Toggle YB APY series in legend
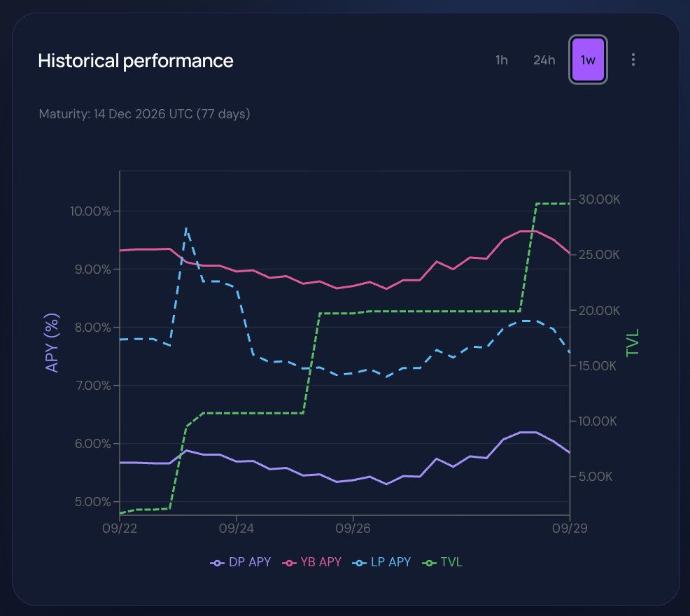Screen dimensions: 690x616 pyautogui.click(x=311, y=562)
